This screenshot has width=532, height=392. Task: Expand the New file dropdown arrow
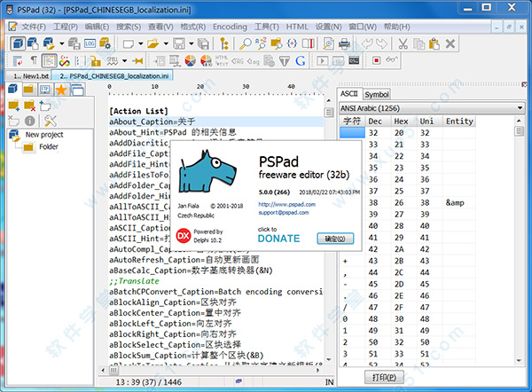140,43
